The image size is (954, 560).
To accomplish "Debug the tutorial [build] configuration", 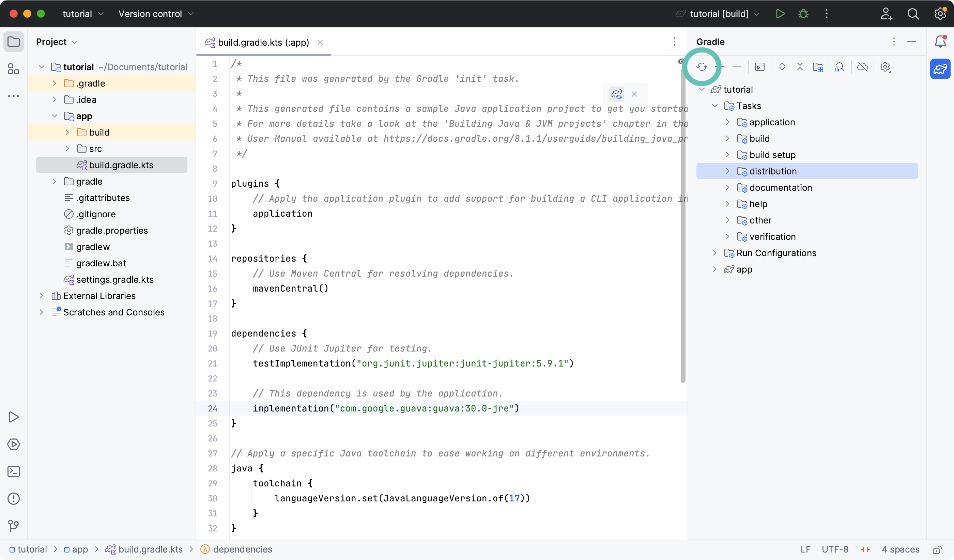I will 803,14.
